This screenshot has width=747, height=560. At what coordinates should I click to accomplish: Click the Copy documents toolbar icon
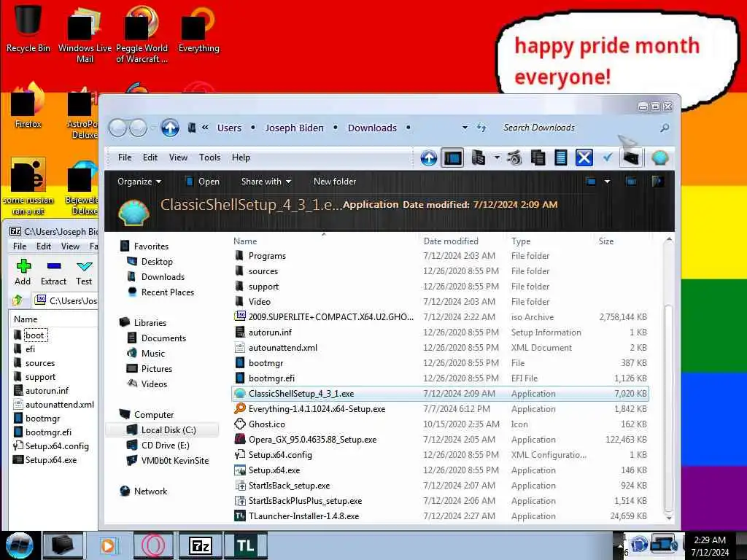click(x=538, y=157)
